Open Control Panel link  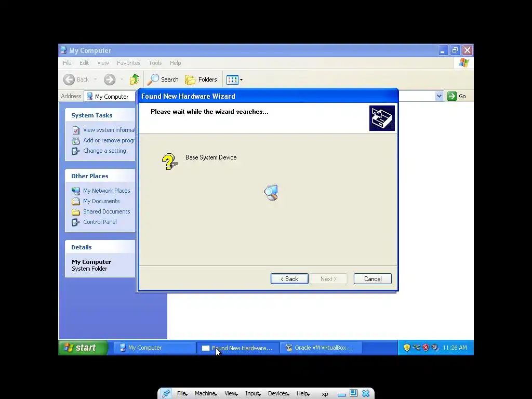click(100, 222)
